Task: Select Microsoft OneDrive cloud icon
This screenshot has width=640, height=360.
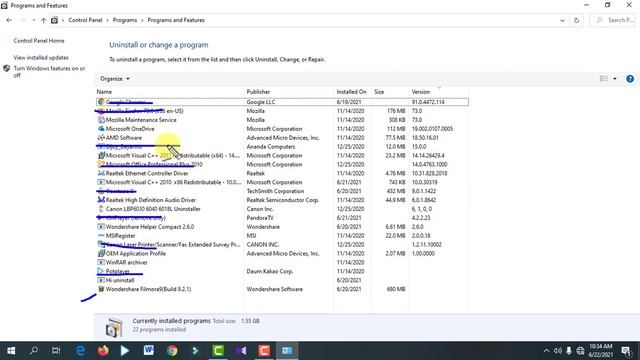Action: (x=101, y=129)
